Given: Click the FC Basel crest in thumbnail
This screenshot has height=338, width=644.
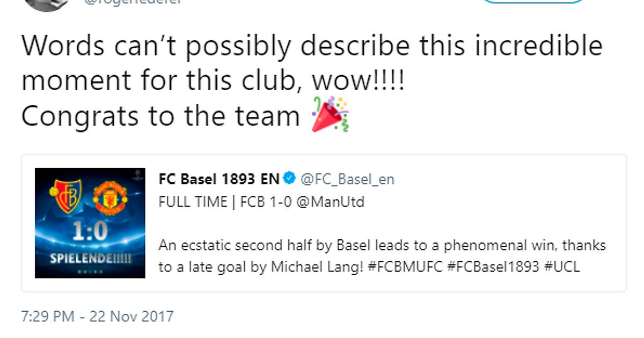Looking at the screenshot, I should [x=65, y=194].
